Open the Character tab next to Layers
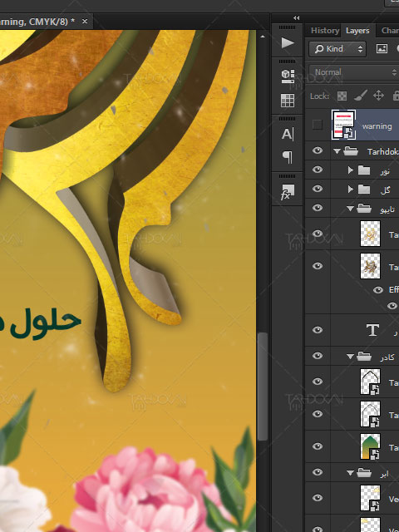 390,31
